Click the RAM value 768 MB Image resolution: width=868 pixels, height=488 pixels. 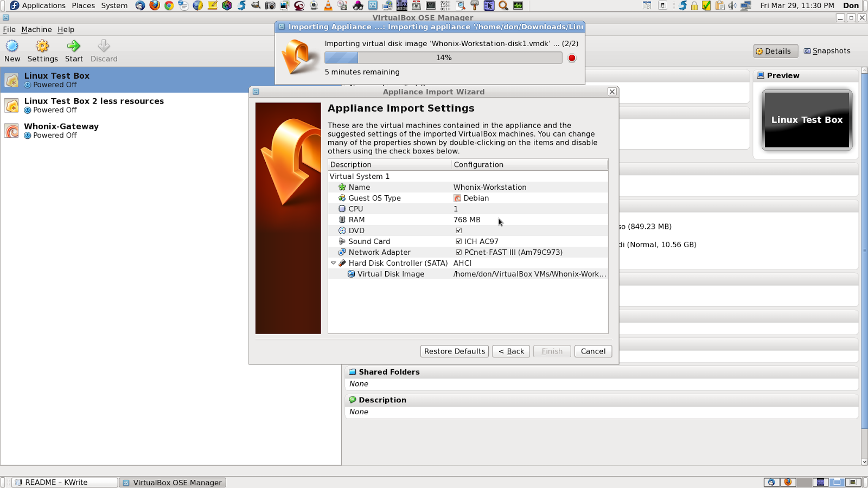click(x=467, y=220)
